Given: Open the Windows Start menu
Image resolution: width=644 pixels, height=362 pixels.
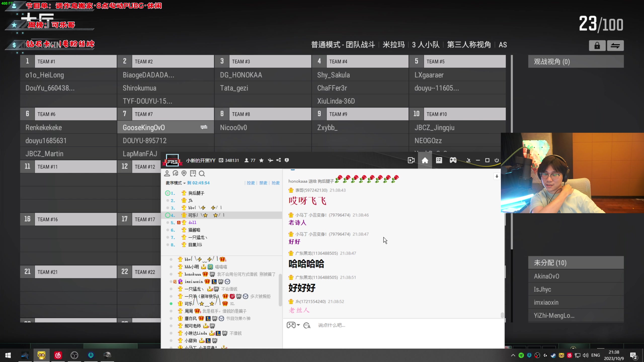Looking at the screenshot, I should [8, 355].
